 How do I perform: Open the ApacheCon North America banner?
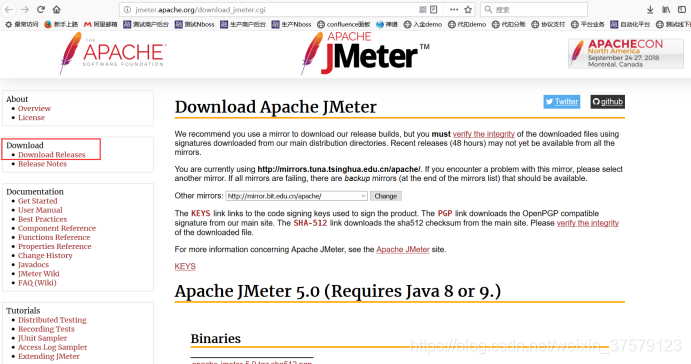point(626,53)
